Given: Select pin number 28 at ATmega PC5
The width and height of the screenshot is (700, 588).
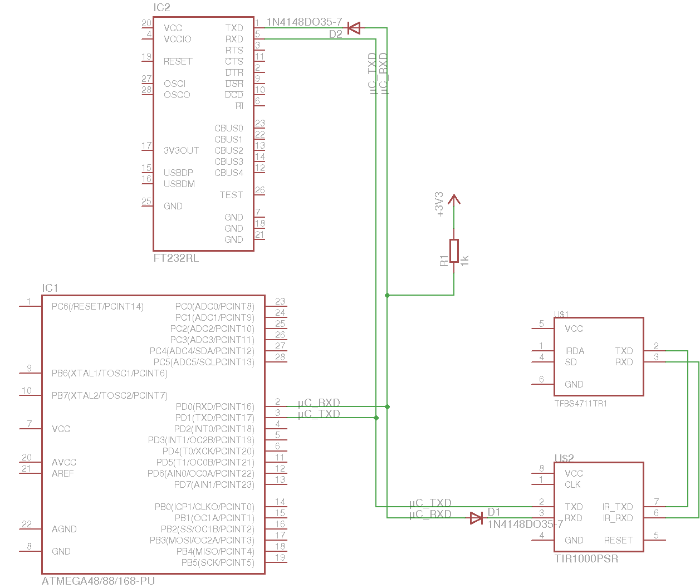Looking at the screenshot, I should tap(280, 357).
